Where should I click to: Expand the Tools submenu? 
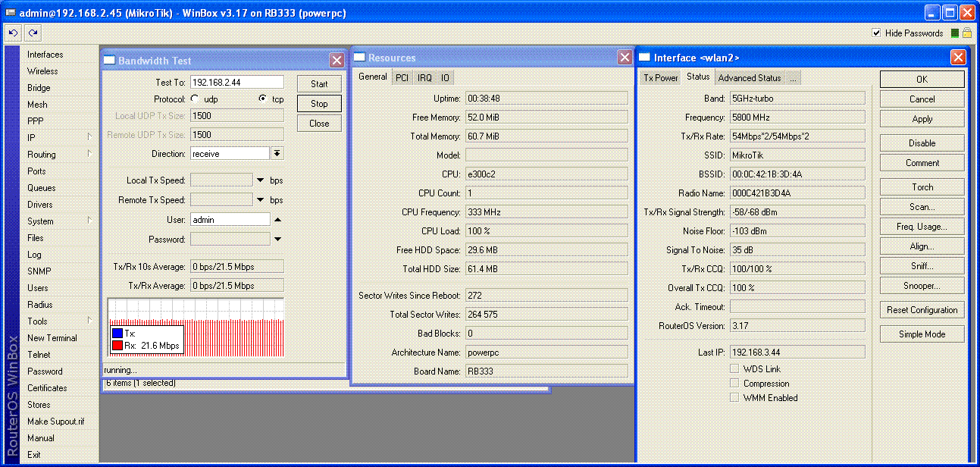pos(89,321)
